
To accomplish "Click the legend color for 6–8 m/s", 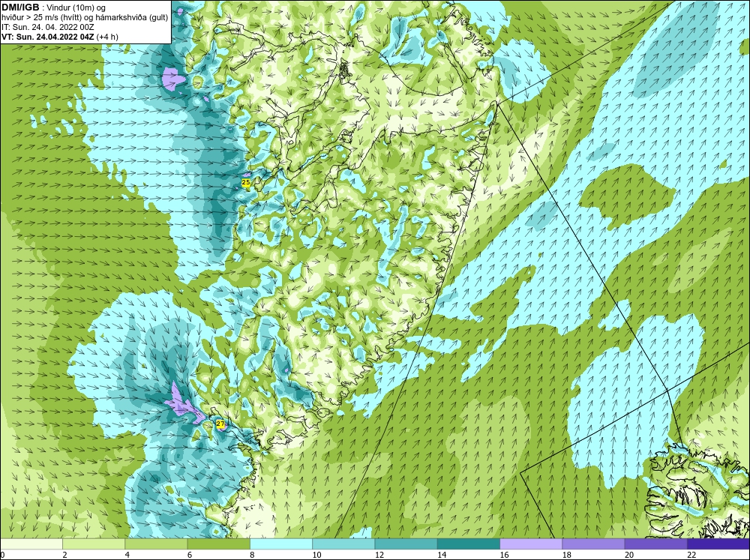I will click(x=218, y=544).
